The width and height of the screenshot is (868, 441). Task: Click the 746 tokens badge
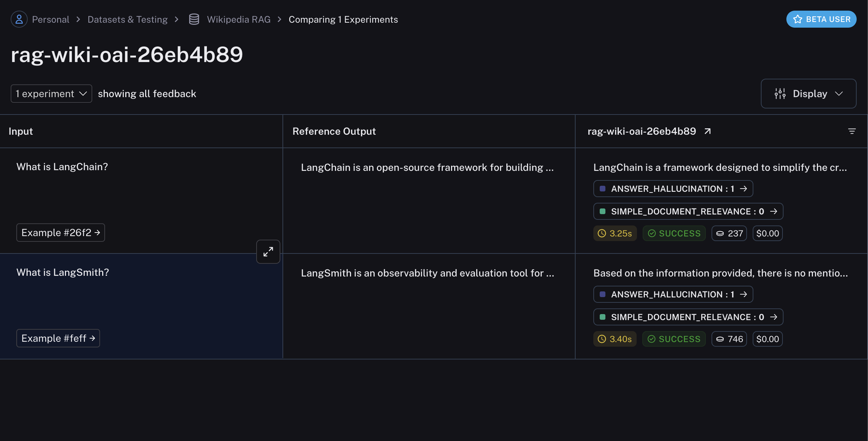pos(729,339)
